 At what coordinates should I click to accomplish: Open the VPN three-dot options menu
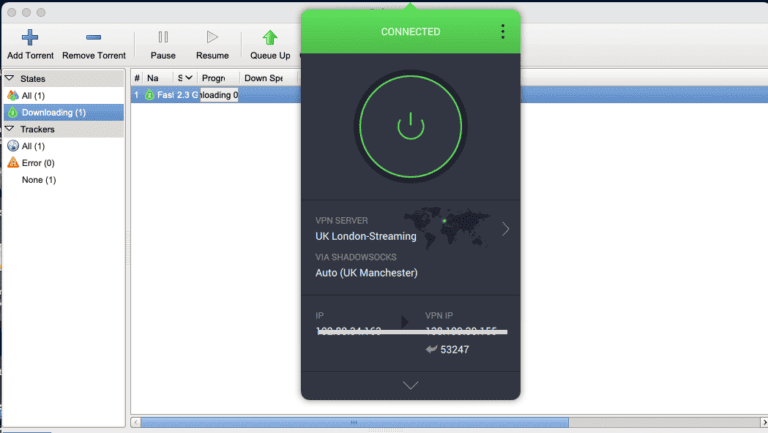(502, 32)
